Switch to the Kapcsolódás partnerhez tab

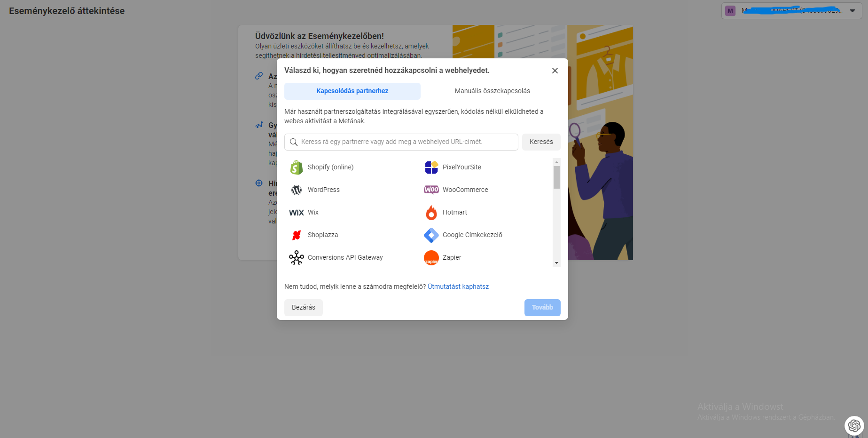352,91
